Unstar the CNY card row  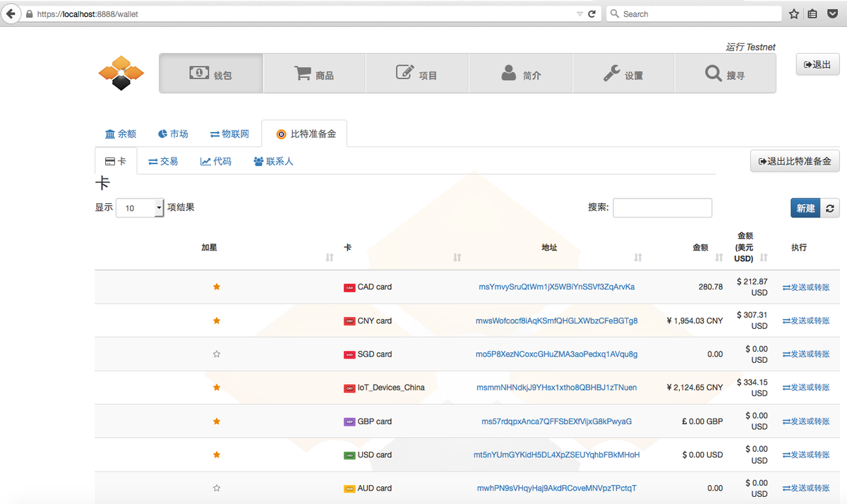[217, 320]
